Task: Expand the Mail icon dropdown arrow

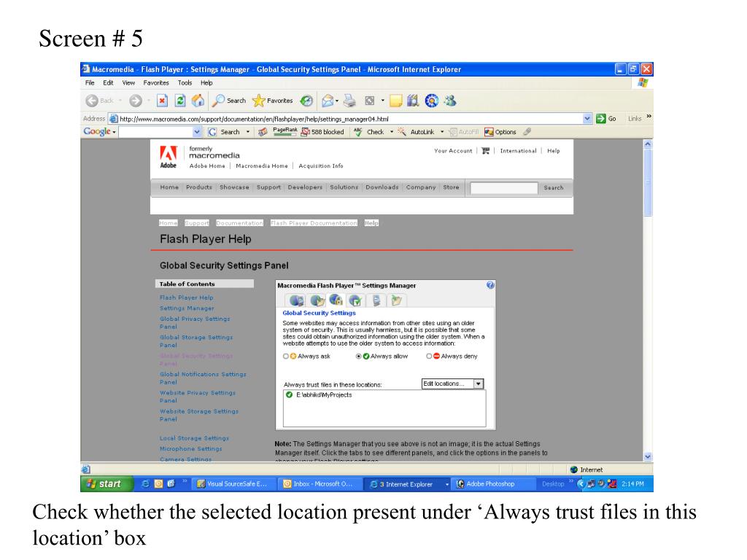Action: (337, 101)
